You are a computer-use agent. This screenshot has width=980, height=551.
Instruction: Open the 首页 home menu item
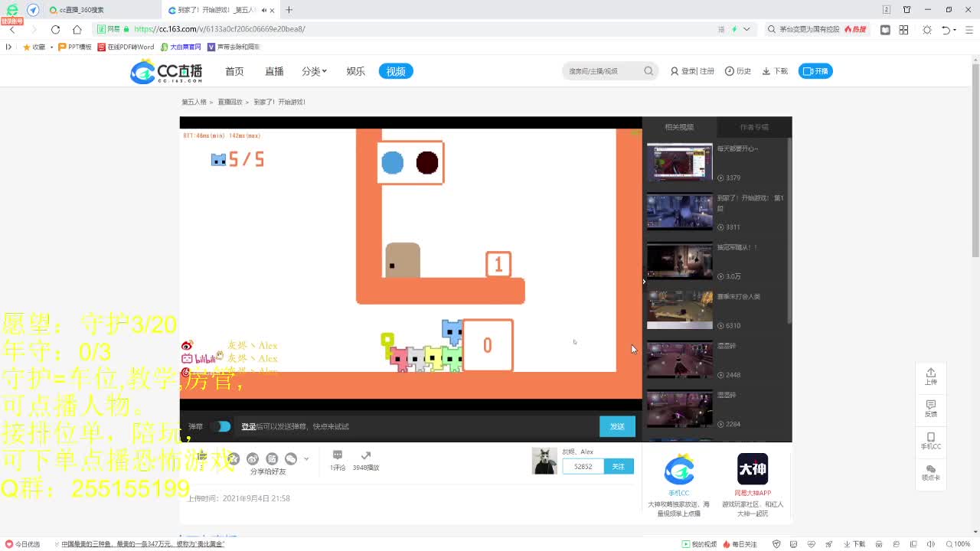[234, 71]
